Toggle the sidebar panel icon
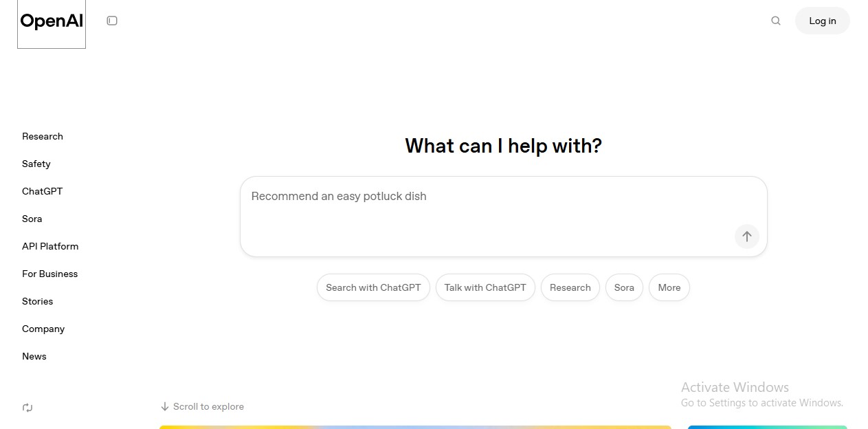This screenshot has width=868, height=429. pyautogui.click(x=112, y=21)
